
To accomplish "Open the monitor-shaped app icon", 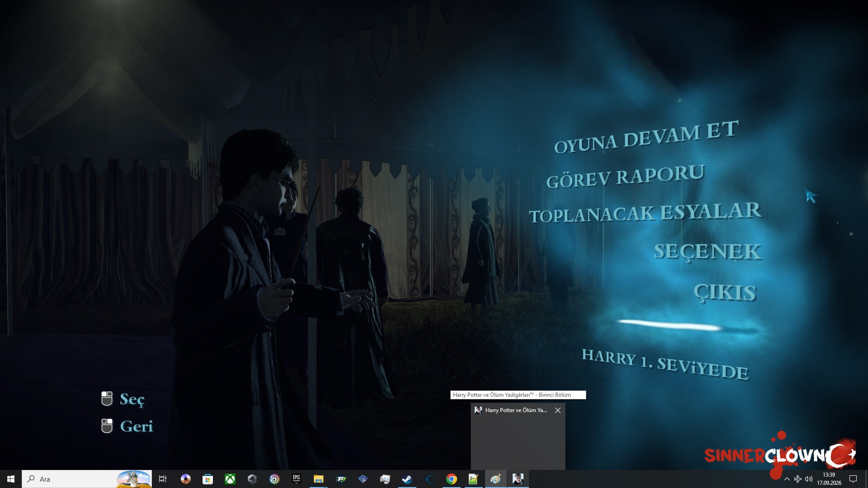I will coord(385,479).
